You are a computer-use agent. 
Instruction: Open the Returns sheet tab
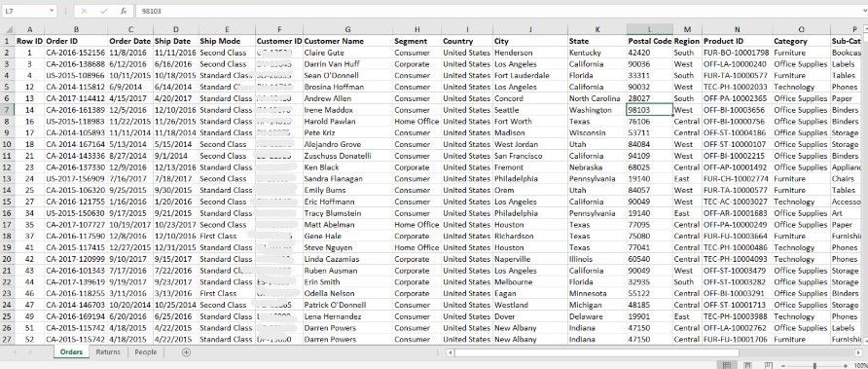pyautogui.click(x=107, y=352)
